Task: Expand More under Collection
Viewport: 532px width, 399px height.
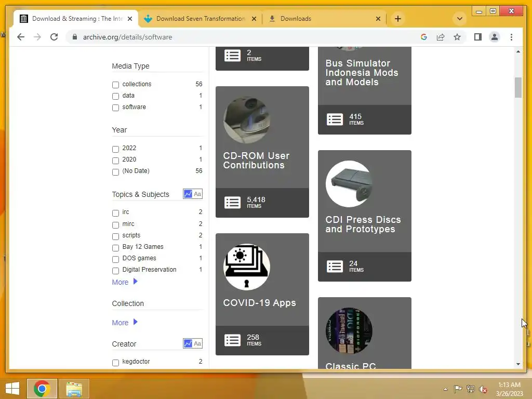Action: [125, 322]
